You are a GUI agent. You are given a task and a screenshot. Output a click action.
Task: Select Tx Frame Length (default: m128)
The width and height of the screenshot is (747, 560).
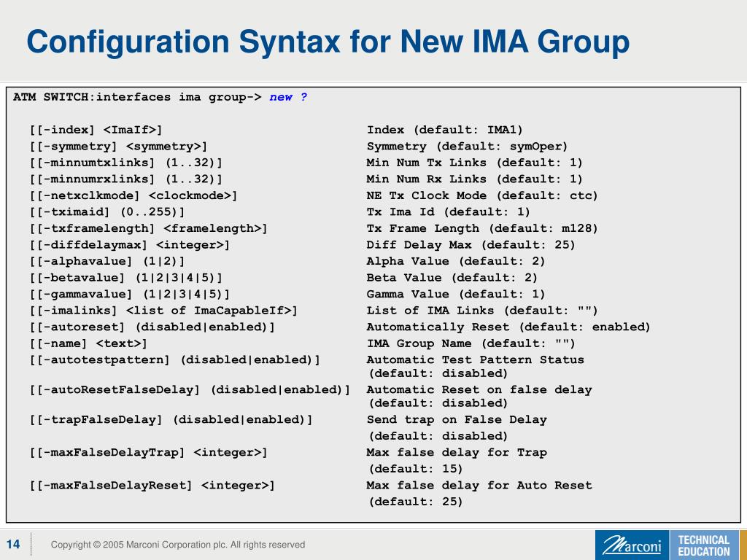pos(482,228)
